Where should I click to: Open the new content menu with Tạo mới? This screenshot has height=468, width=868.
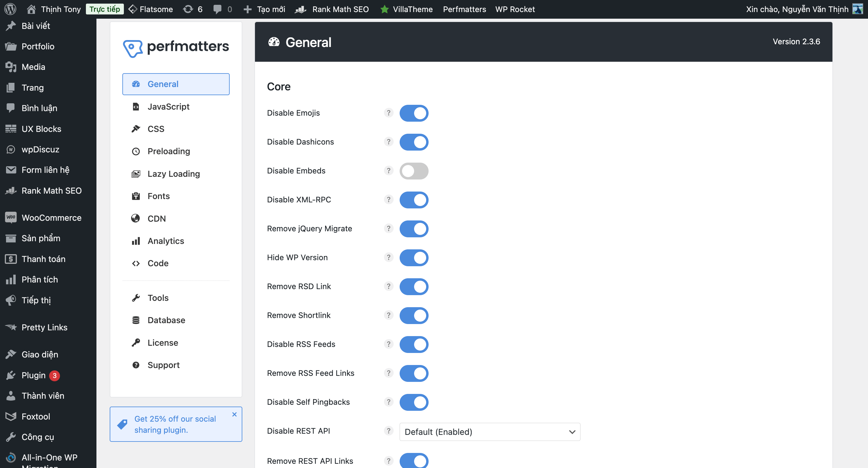264,9
